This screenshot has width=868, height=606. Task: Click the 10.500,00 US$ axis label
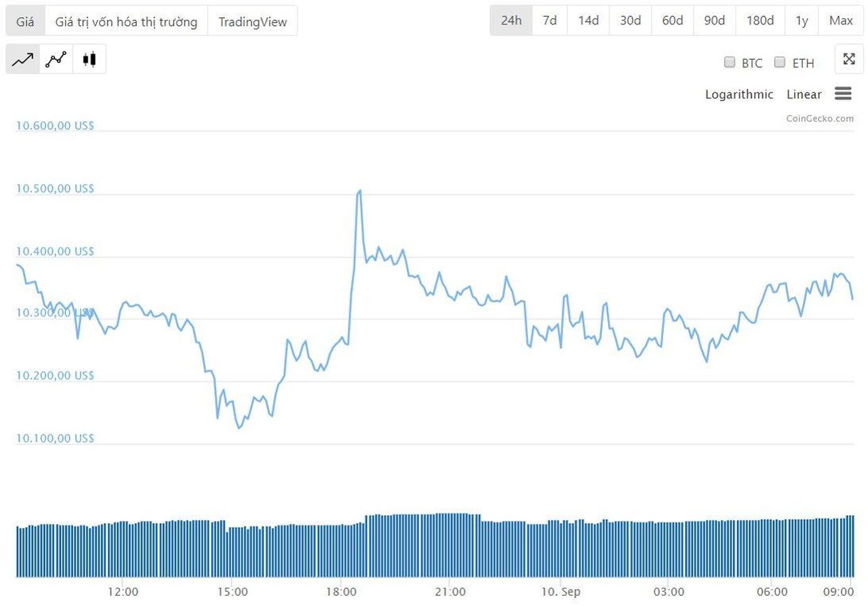tap(55, 188)
